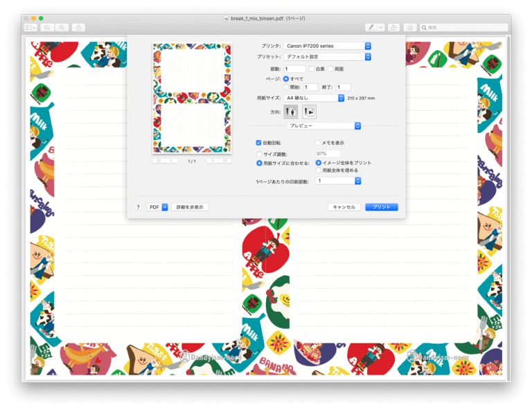The image size is (532, 410).
Task: Click the help question mark button
Action: (x=138, y=207)
